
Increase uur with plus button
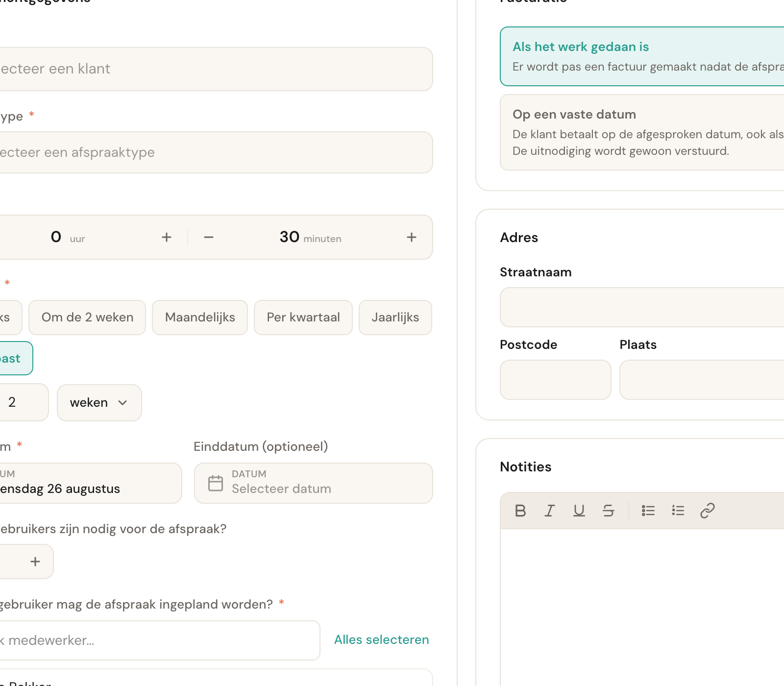[167, 237]
